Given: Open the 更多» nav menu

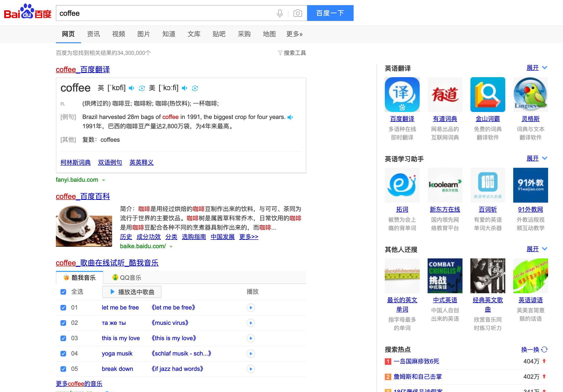Looking at the screenshot, I should coord(294,34).
